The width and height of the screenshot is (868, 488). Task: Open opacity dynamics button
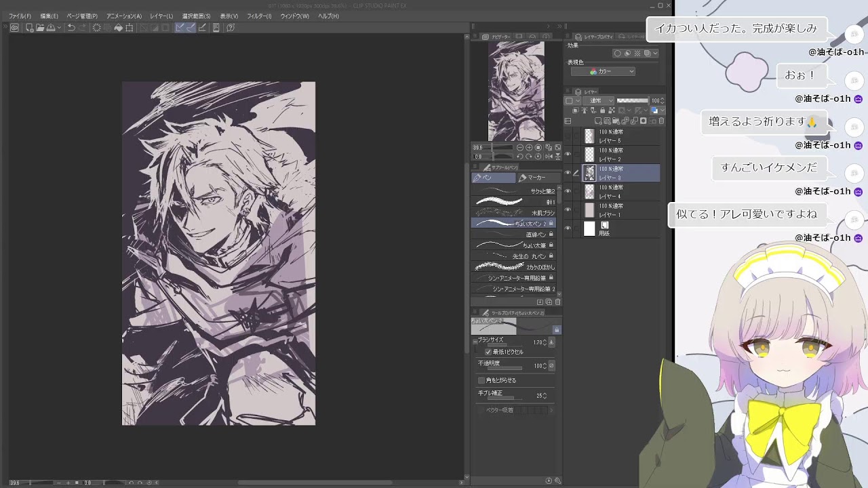pyautogui.click(x=551, y=366)
